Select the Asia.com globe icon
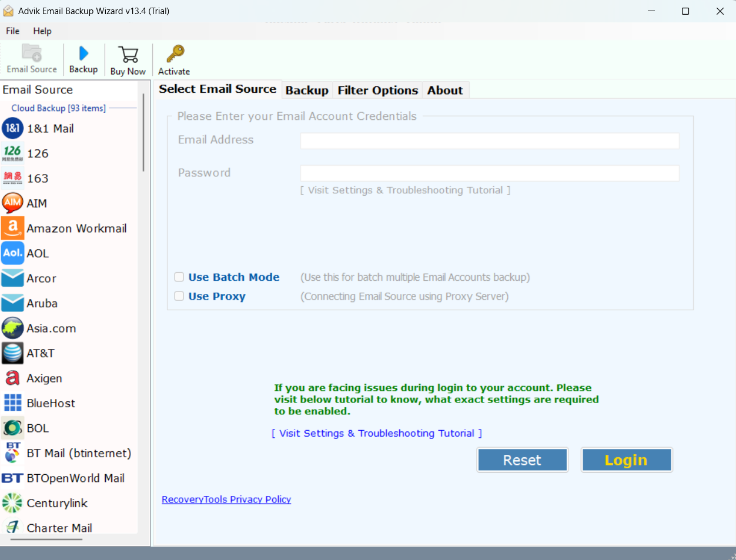The width and height of the screenshot is (736, 560). click(12, 328)
